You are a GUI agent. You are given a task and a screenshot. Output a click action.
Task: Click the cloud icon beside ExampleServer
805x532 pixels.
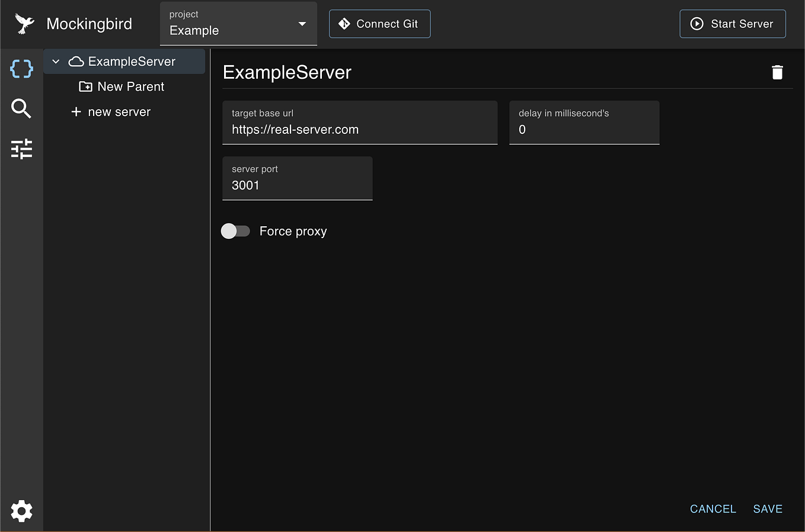coord(76,61)
